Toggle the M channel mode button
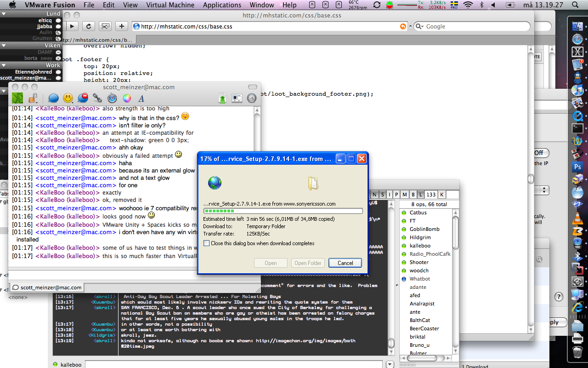The width and height of the screenshot is (588, 368). click(405, 195)
